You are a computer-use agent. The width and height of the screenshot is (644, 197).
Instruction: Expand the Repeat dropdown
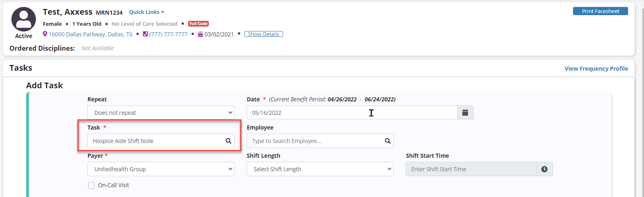tap(161, 112)
